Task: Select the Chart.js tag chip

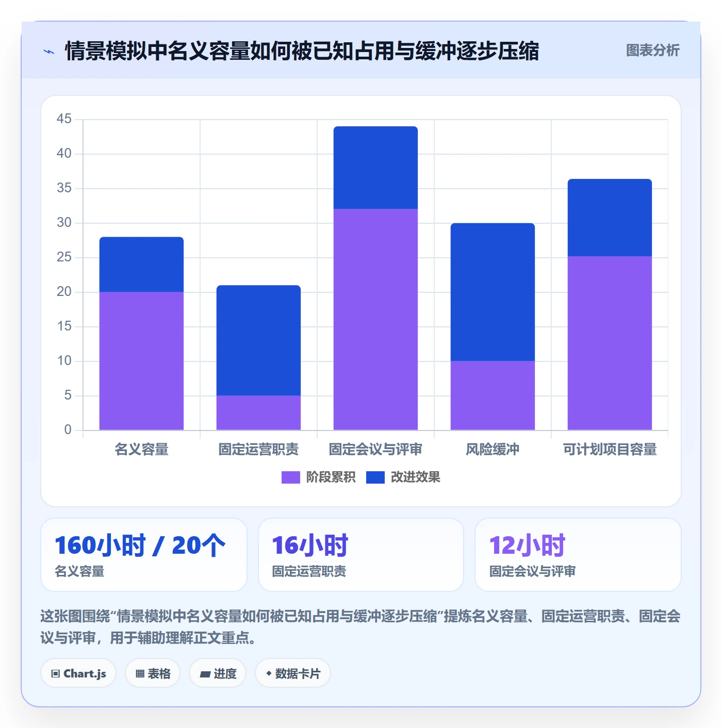Action: pos(78,673)
